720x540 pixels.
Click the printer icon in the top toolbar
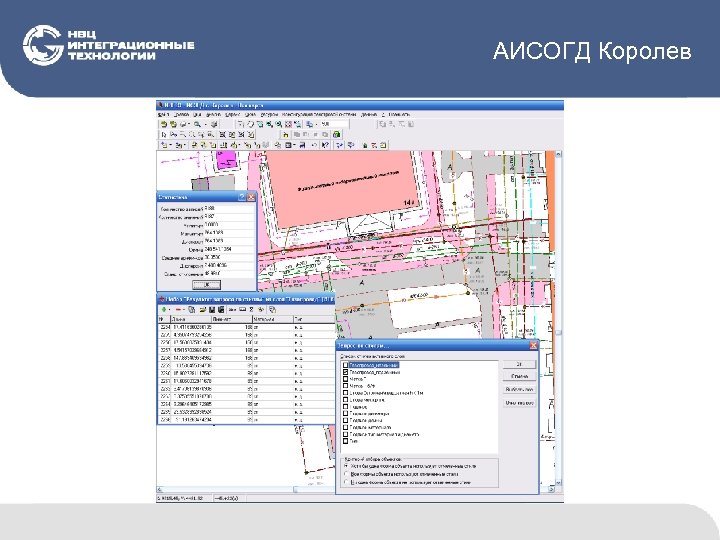pyautogui.click(x=182, y=124)
